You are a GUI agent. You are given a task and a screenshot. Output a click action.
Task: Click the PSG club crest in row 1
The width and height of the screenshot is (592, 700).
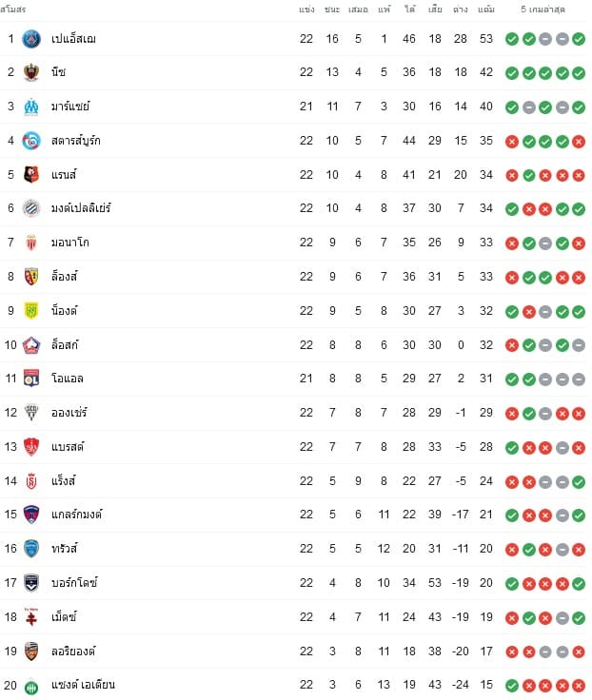(31, 39)
